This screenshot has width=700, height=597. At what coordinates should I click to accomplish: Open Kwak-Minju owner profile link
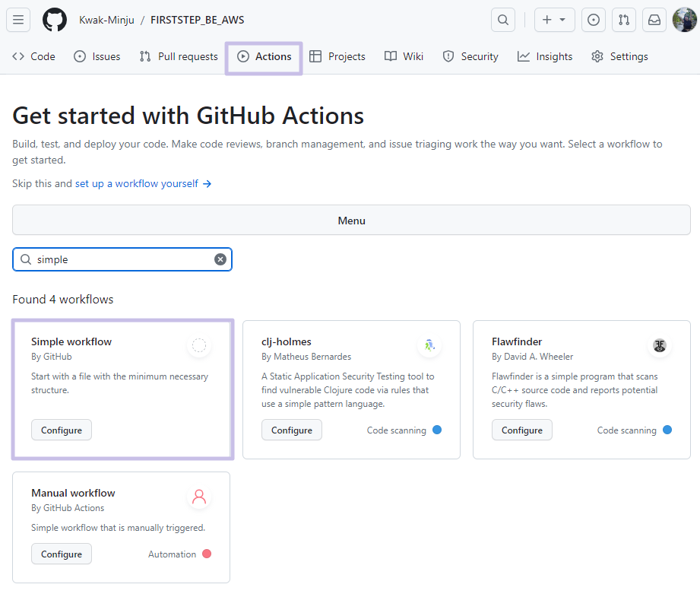click(x=106, y=20)
